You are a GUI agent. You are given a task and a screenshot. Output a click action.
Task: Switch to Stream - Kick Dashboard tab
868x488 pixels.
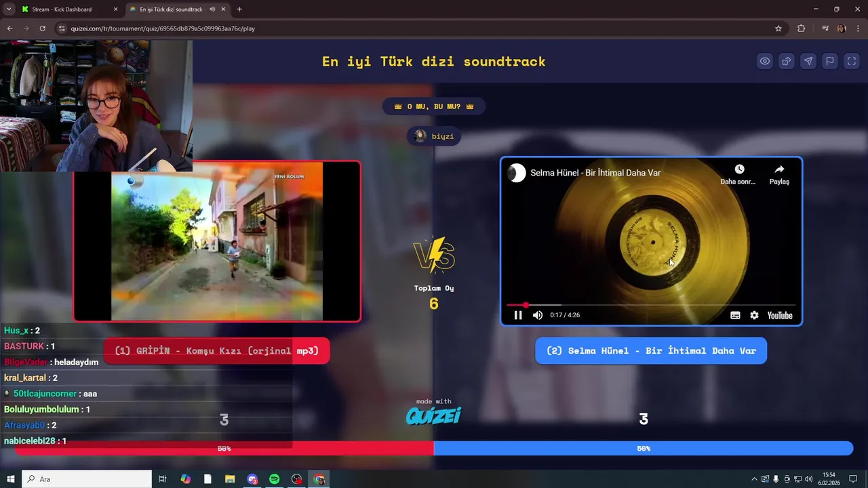62,9
